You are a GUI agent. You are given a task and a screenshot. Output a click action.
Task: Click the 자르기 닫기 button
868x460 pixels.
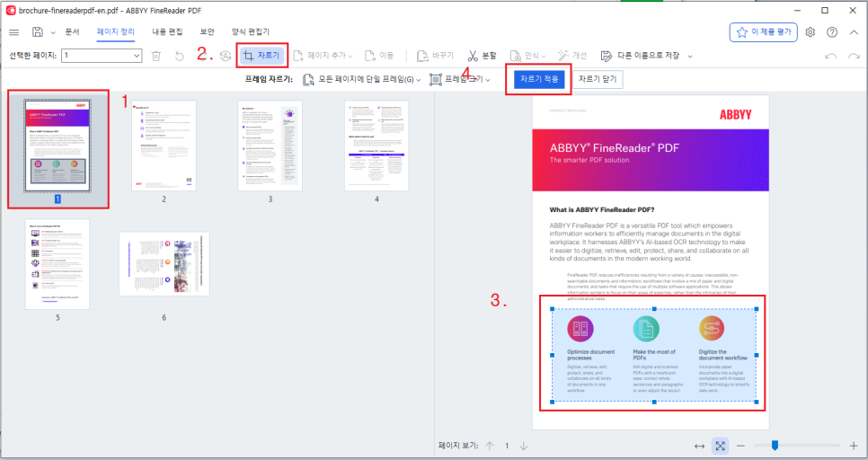click(x=598, y=79)
